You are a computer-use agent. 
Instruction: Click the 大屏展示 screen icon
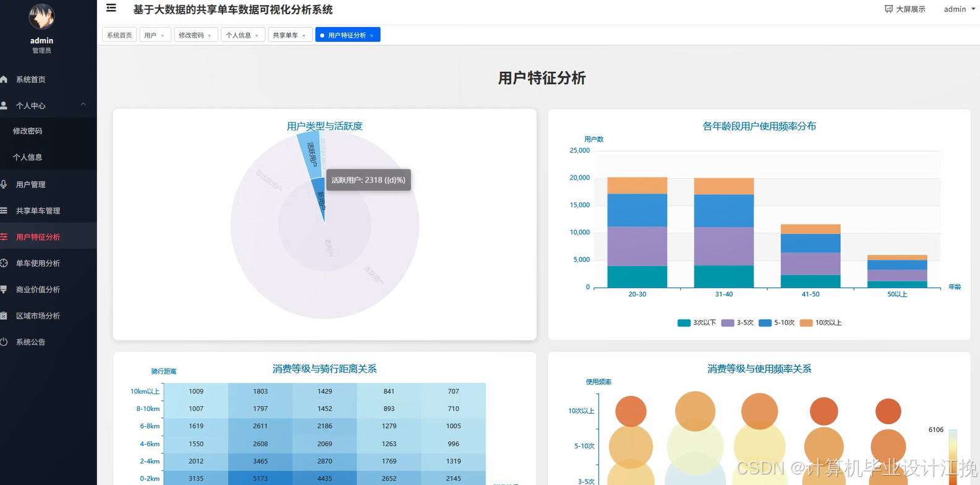[888, 9]
